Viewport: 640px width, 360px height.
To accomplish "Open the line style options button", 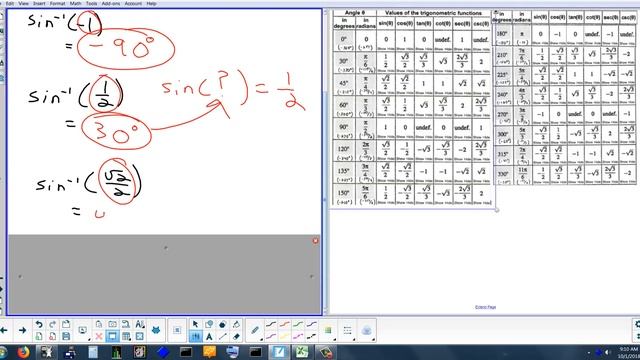I will click(x=348, y=330).
